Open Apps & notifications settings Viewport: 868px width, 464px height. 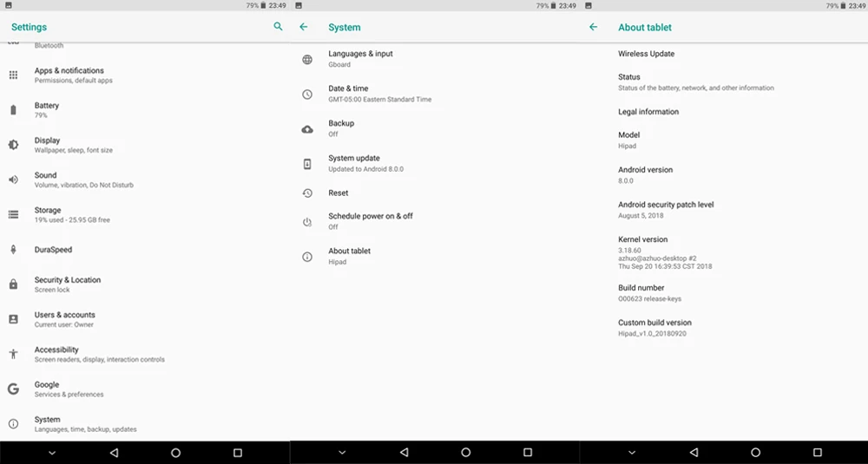(145, 75)
